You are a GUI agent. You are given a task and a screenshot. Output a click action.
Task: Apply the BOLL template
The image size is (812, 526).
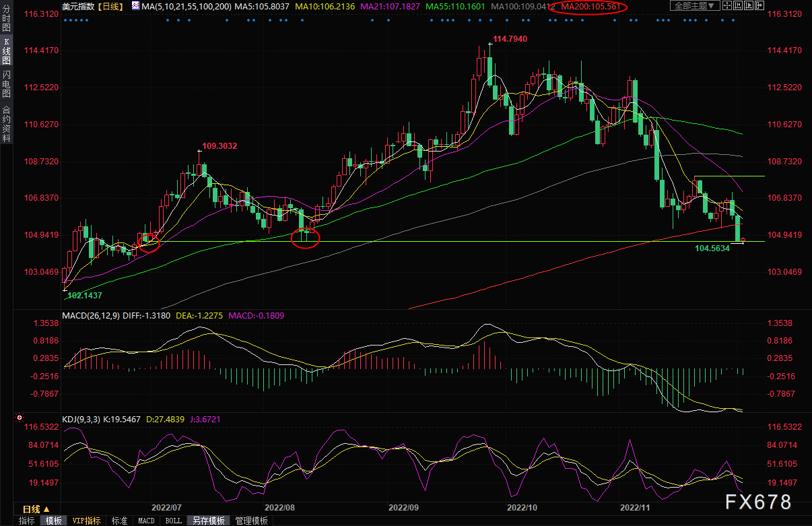[x=173, y=521]
